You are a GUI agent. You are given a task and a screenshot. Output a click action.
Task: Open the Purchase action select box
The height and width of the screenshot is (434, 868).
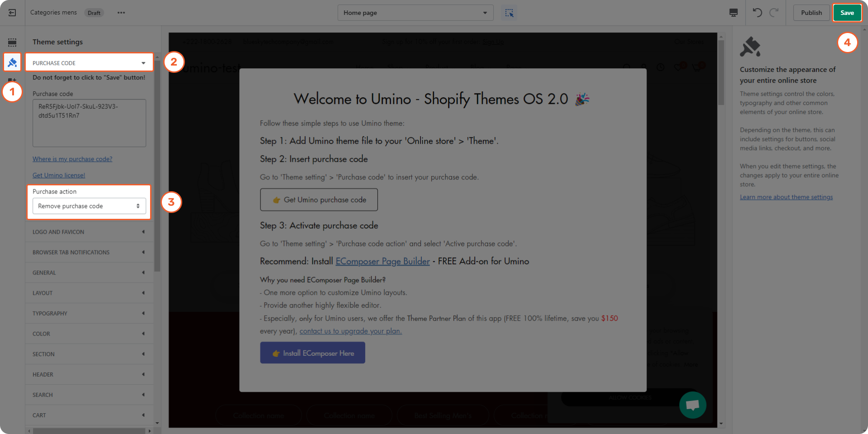tap(89, 206)
